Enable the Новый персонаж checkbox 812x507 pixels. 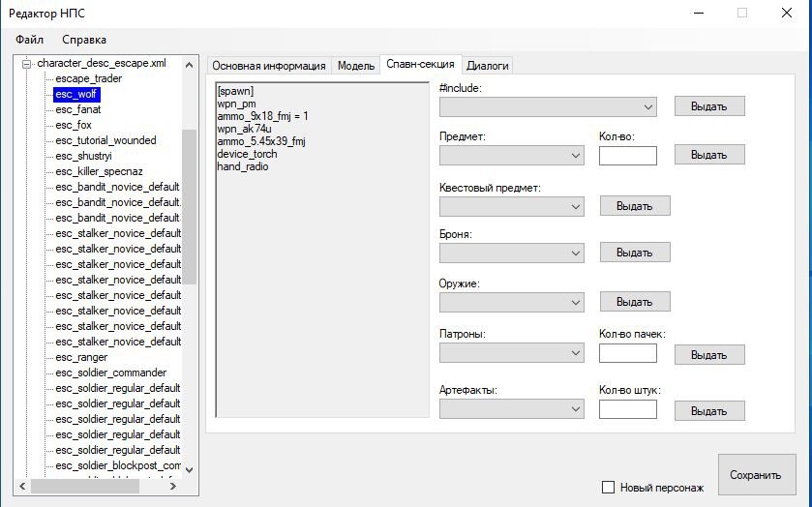click(609, 488)
